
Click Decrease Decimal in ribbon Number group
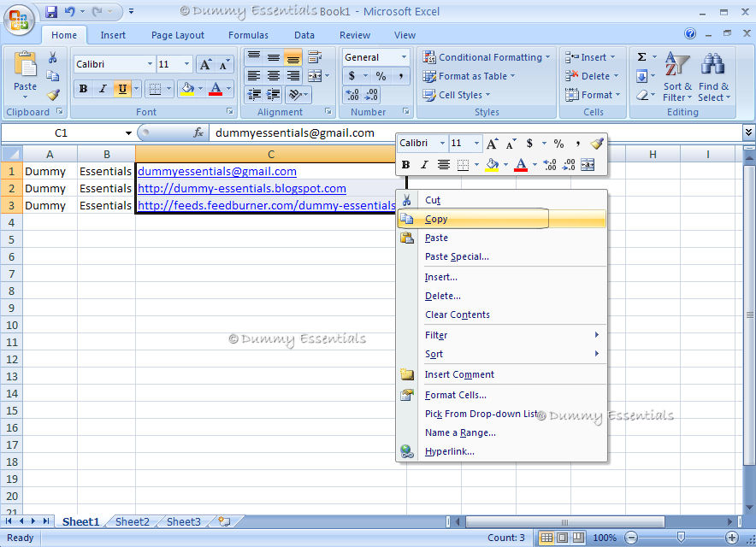371,95
